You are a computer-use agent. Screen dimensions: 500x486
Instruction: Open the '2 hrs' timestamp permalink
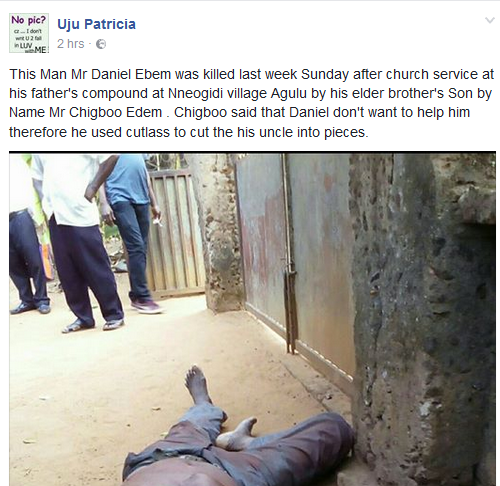(x=71, y=44)
